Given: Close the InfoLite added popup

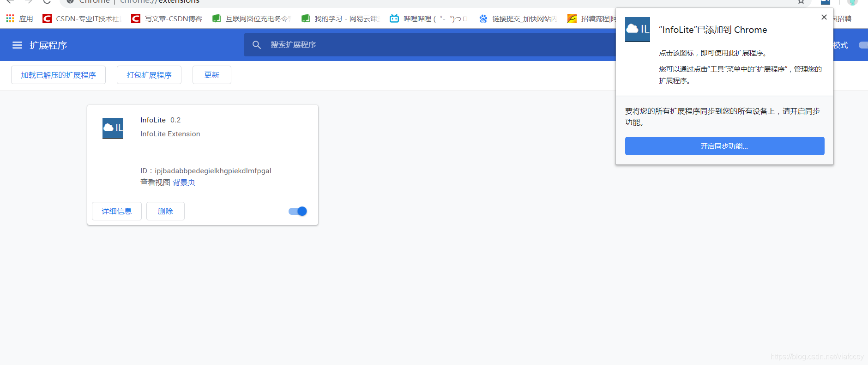Looking at the screenshot, I should pos(824,17).
